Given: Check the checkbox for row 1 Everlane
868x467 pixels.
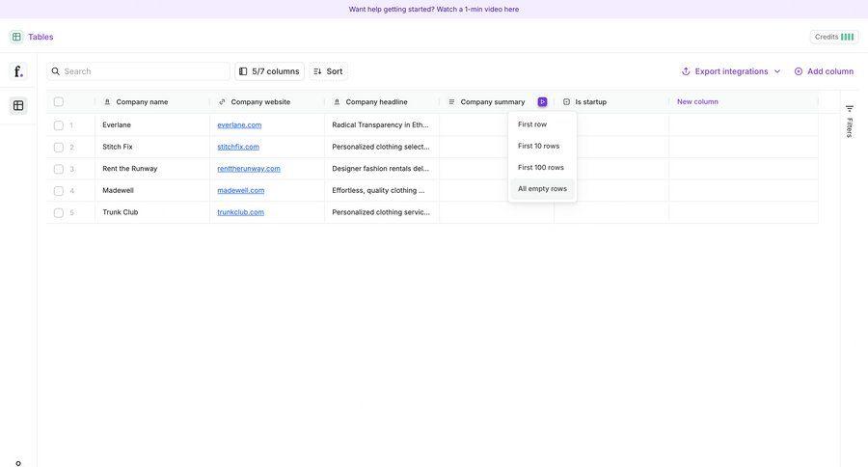Looking at the screenshot, I should point(59,125).
